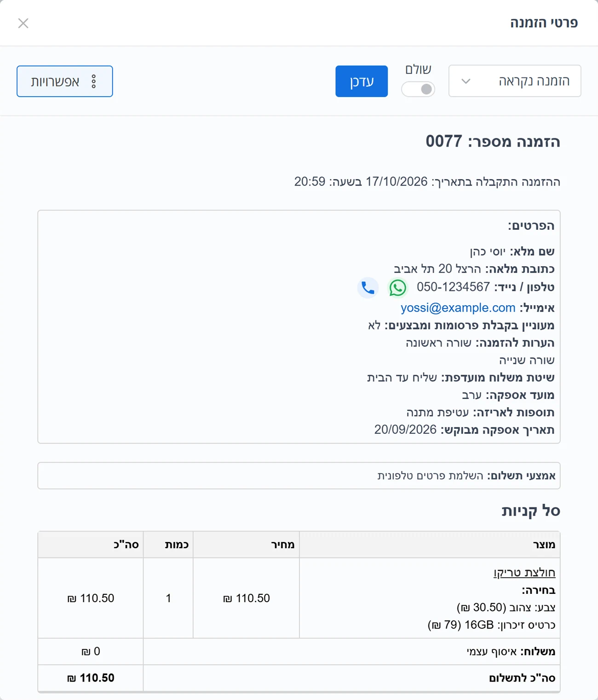This screenshot has height=700, width=598.
Task: Click the אמצעי תשלום payment method row
Action: click(299, 476)
